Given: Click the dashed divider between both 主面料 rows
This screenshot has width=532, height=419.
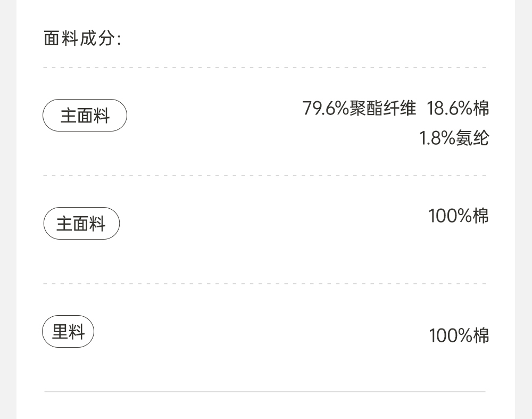Looking at the screenshot, I should click(x=265, y=175).
